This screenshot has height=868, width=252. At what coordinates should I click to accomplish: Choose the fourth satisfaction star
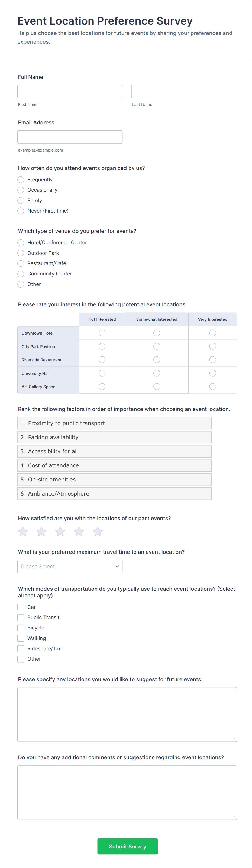coord(79,531)
